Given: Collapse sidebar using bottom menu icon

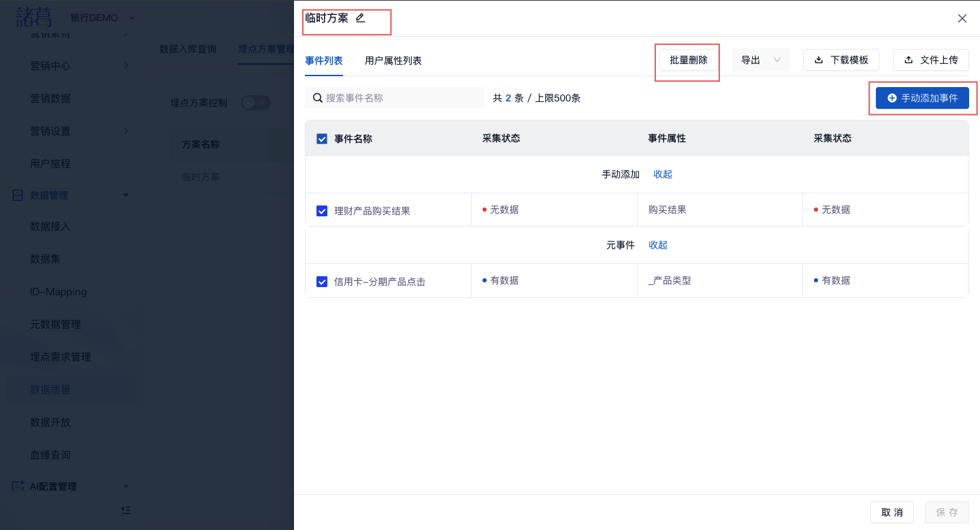Looking at the screenshot, I should click(125, 510).
